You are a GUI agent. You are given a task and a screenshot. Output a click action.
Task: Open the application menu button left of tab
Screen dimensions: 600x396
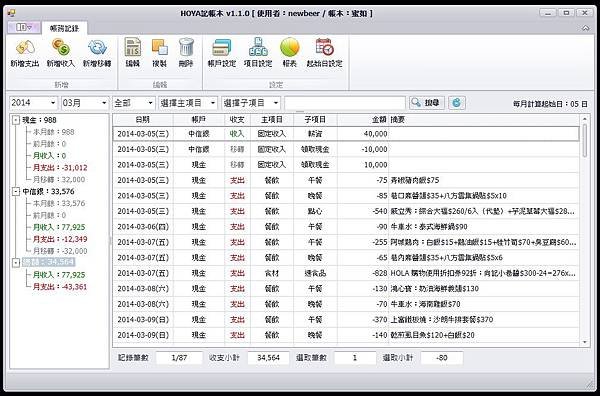(24, 27)
